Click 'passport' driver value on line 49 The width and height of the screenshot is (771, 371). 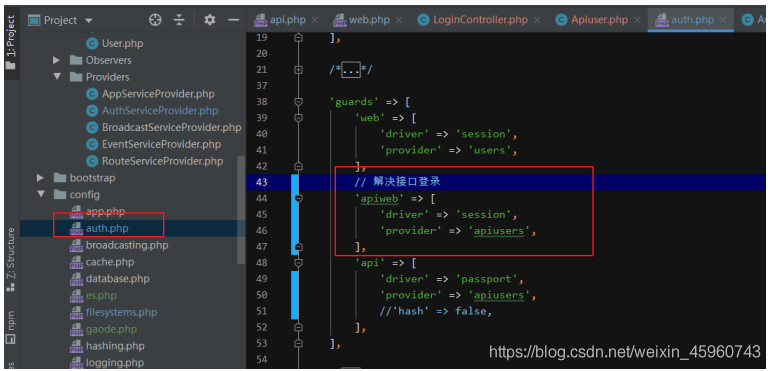click(486, 279)
